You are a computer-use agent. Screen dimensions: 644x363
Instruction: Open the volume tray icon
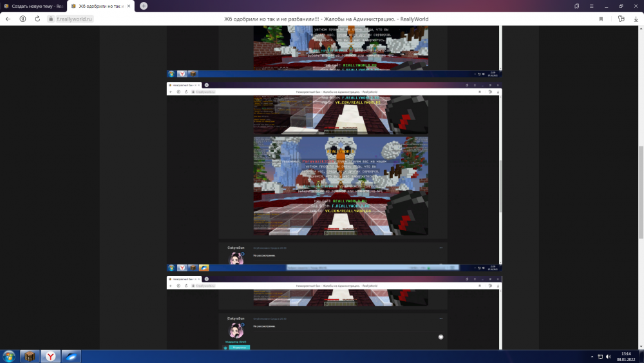pos(609,357)
